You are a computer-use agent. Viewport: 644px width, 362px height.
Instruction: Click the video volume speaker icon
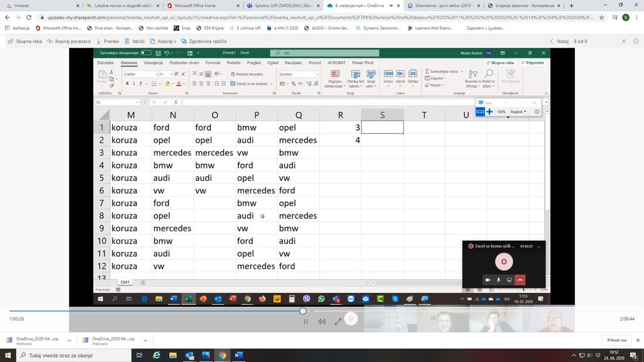click(x=321, y=321)
